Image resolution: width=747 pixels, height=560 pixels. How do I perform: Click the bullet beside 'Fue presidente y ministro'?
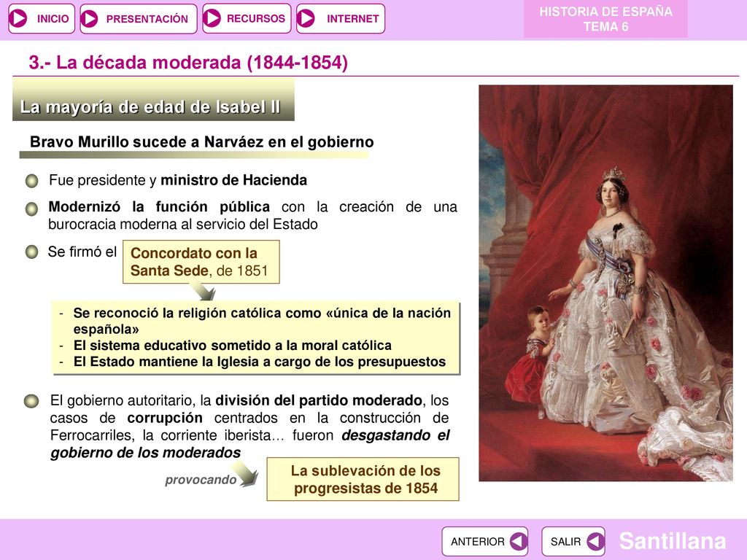point(32,181)
